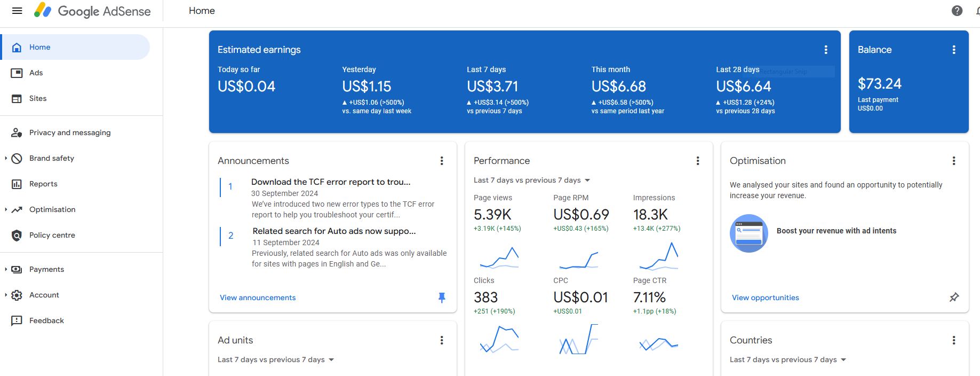
Task: Click the Clicks count 383
Action: coord(485,297)
